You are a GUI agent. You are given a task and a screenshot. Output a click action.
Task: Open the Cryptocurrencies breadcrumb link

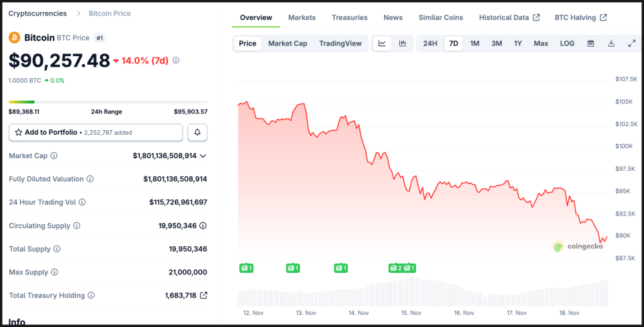[37, 13]
